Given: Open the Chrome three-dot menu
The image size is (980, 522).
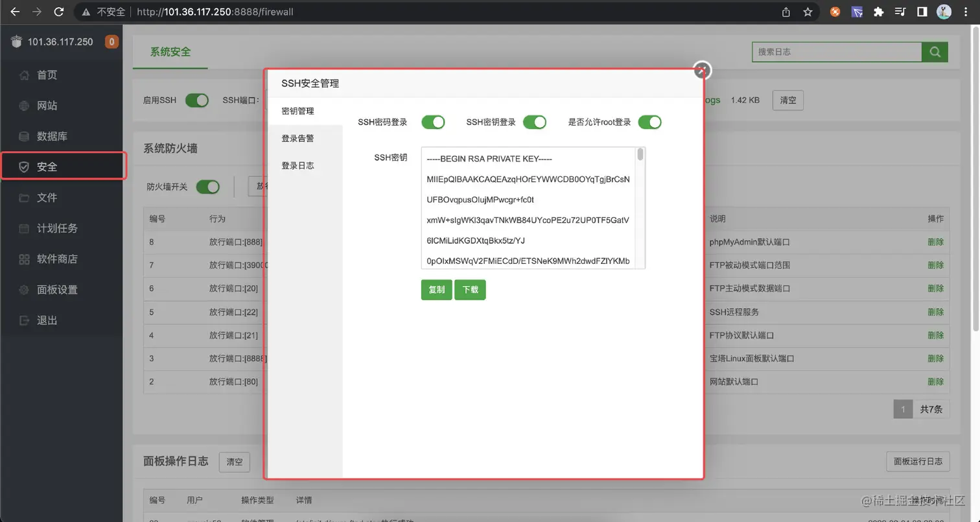Looking at the screenshot, I should point(966,12).
